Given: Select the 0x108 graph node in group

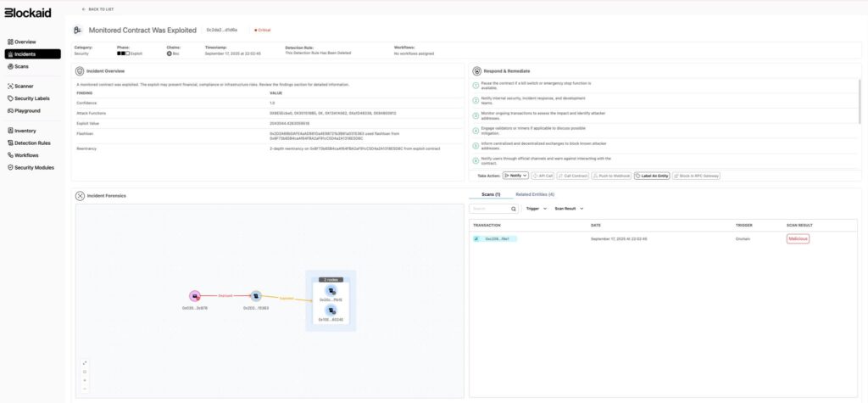Looking at the screenshot, I should (x=331, y=311).
